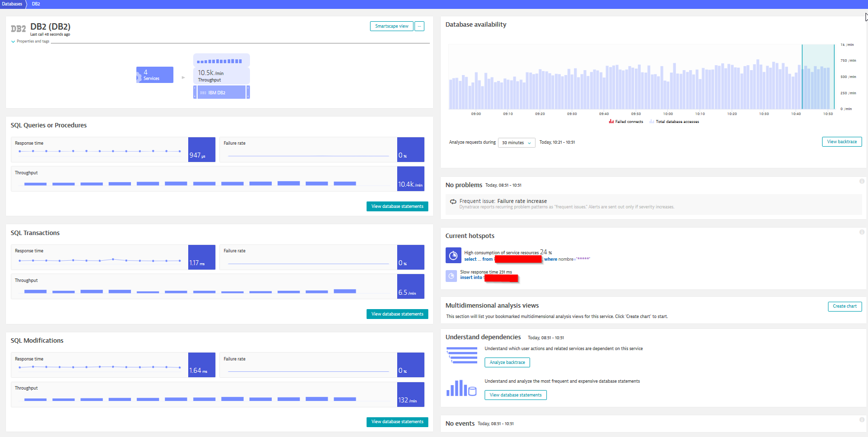The height and width of the screenshot is (437, 868).
Task: Open SQL Modifications failure rate chart
Action: (x=308, y=365)
